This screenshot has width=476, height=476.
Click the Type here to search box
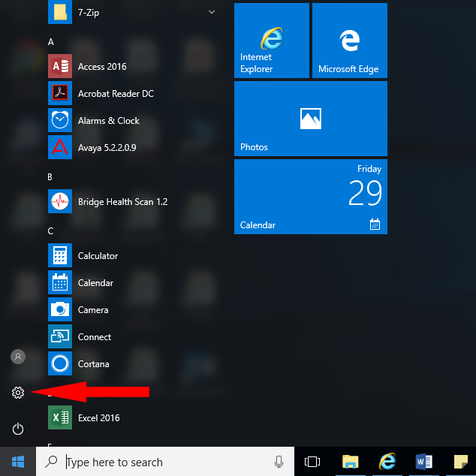click(x=165, y=462)
